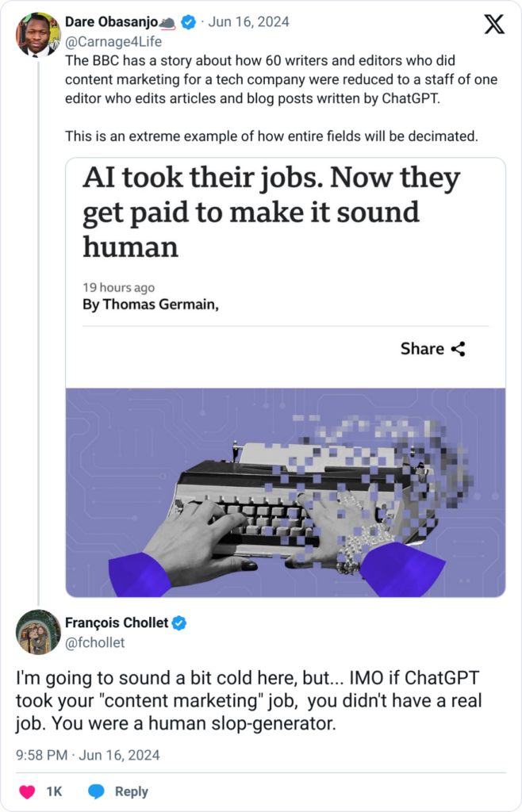Click the By Thomas Germain byline
522x812 pixels.
click(x=151, y=304)
